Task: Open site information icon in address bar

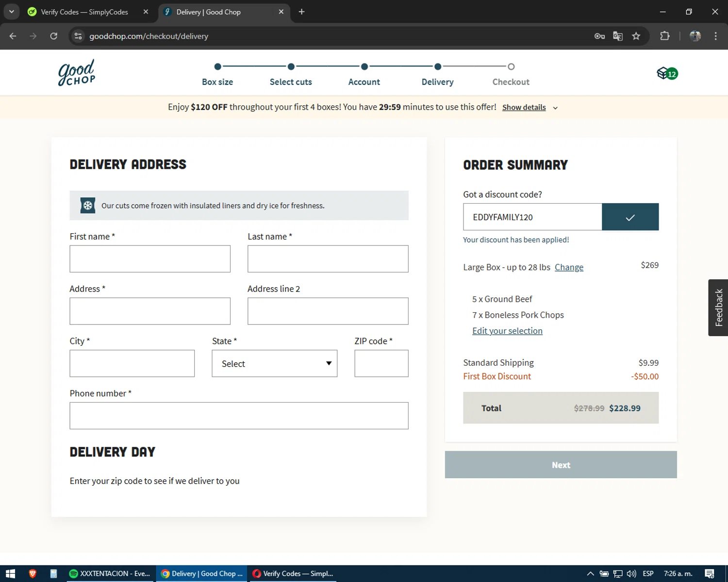Action: pos(78,36)
